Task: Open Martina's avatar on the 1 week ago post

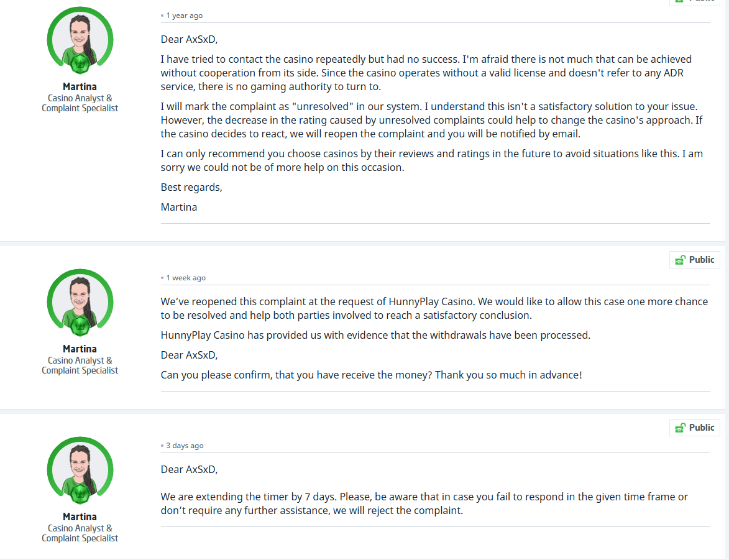Action: pos(80,303)
